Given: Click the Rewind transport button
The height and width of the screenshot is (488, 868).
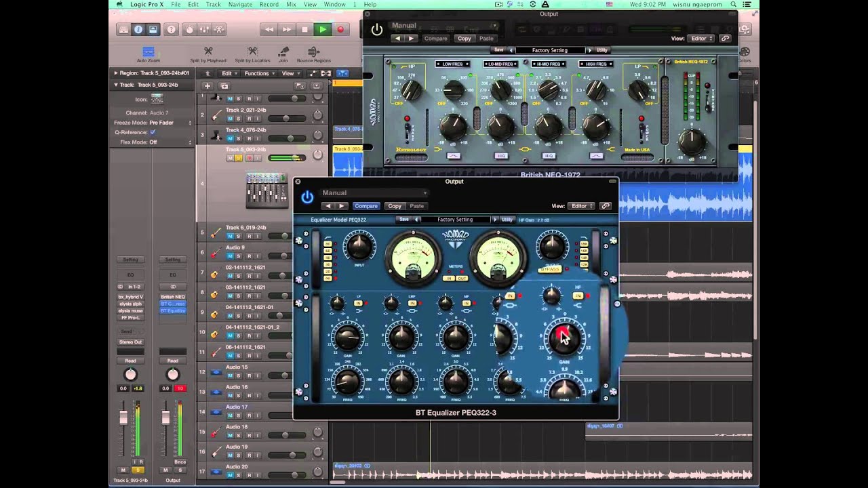Looking at the screenshot, I should [269, 29].
